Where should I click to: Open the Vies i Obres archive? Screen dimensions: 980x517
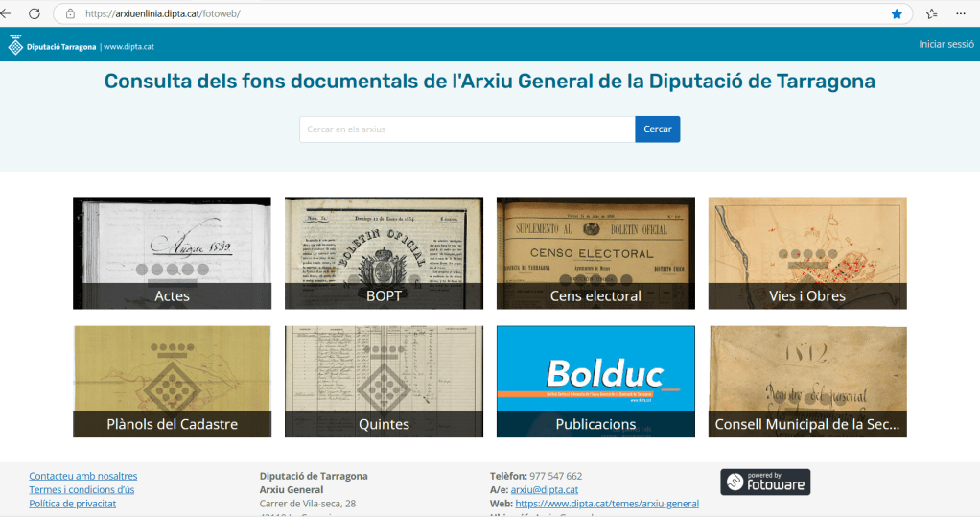[x=806, y=253]
